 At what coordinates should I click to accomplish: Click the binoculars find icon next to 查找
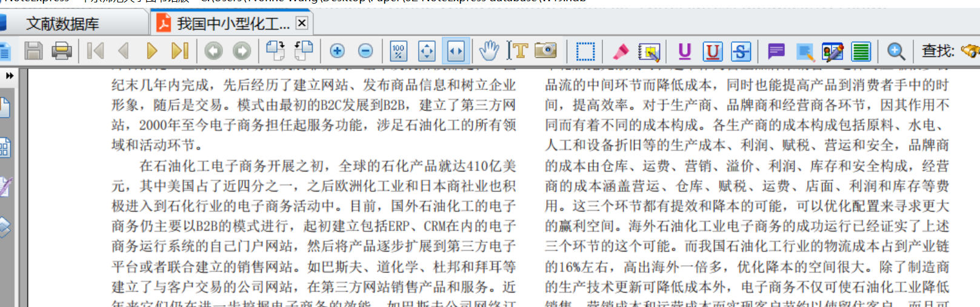coord(971,51)
